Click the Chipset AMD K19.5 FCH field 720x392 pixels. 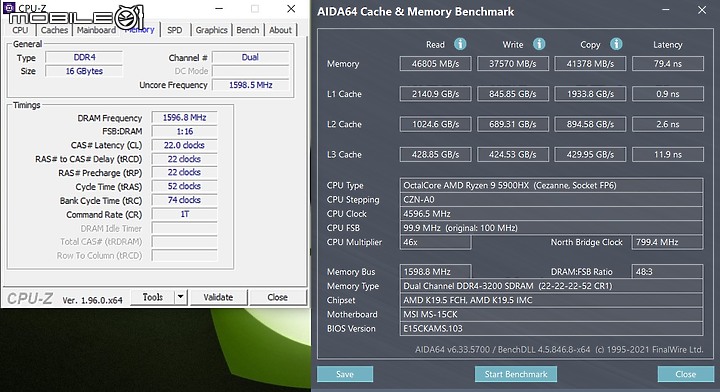click(x=551, y=300)
